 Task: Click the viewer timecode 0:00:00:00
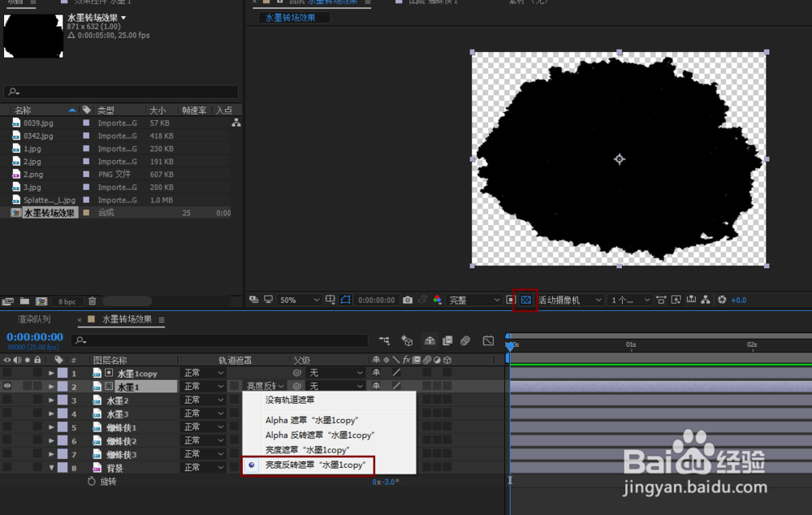click(x=377, y=300)
